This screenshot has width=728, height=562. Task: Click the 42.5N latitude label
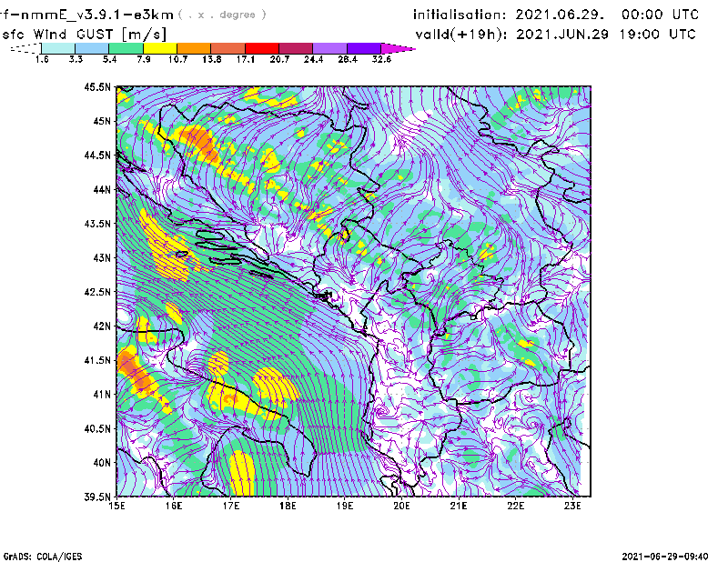(97, 292)
